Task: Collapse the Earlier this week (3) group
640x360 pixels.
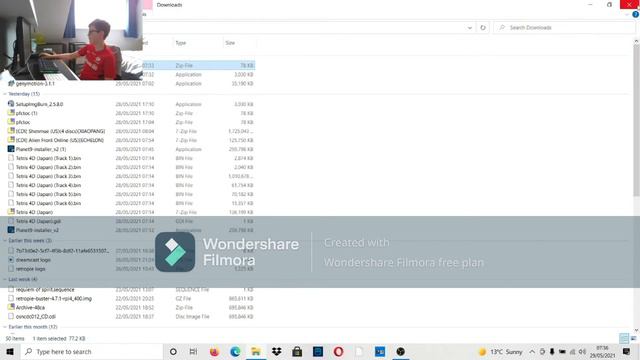Action: pyautogui.click(x=5, y=240)
